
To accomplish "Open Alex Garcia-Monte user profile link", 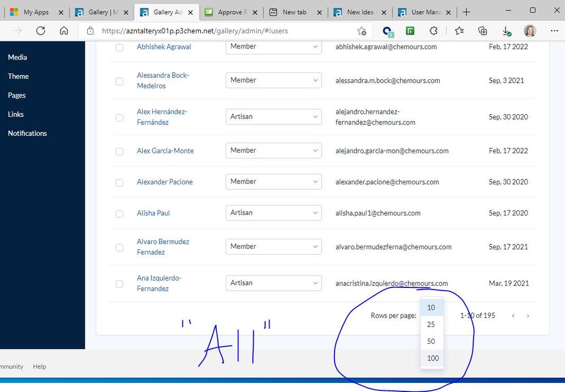I will (x=165, y=151).
